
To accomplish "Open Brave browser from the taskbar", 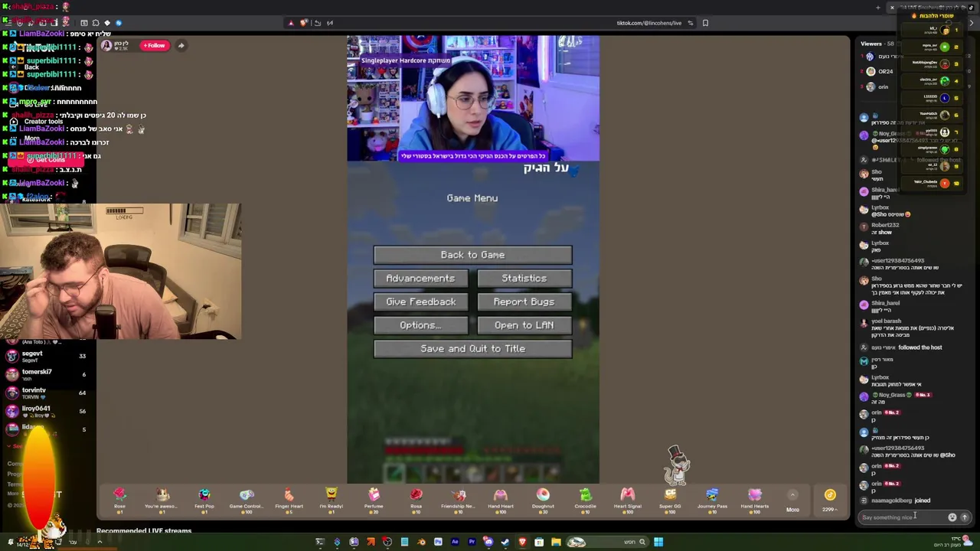I will [522, 542].
